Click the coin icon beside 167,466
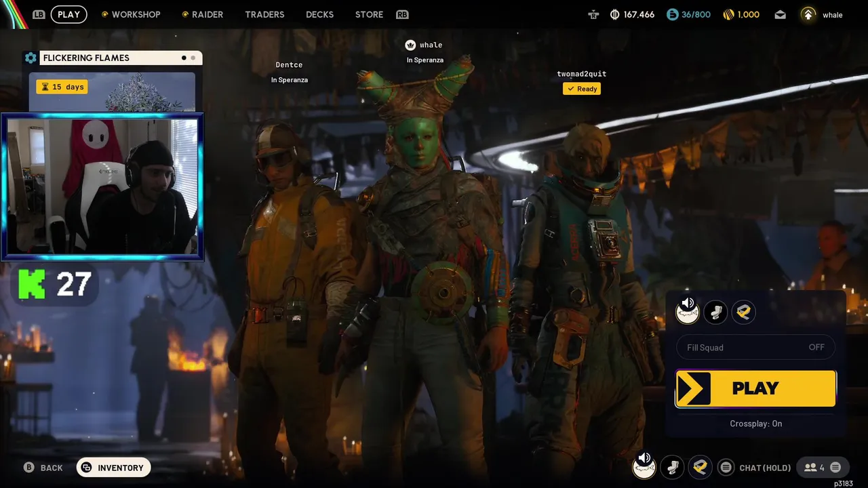The image size is (868, 488). point(615,14)
